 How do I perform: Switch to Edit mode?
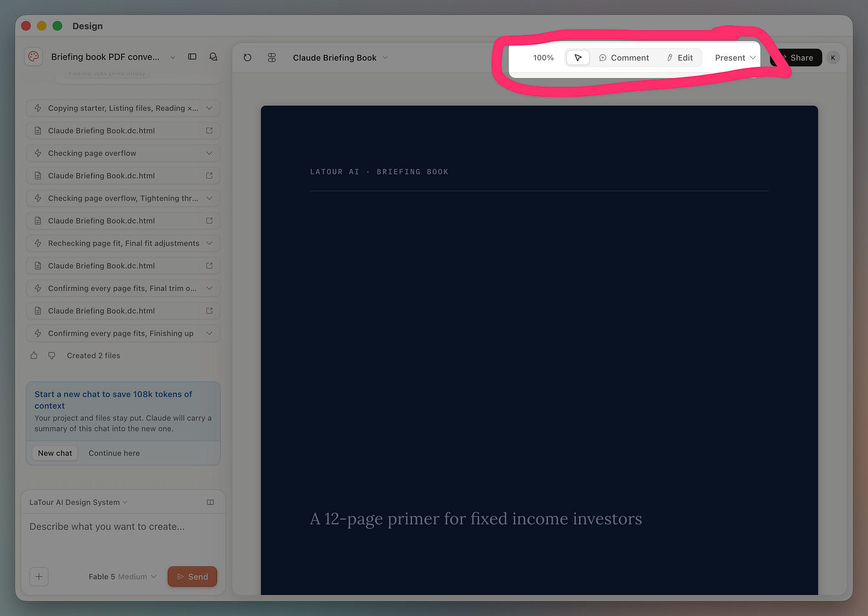pyautogui.click(x=680, y=58)
